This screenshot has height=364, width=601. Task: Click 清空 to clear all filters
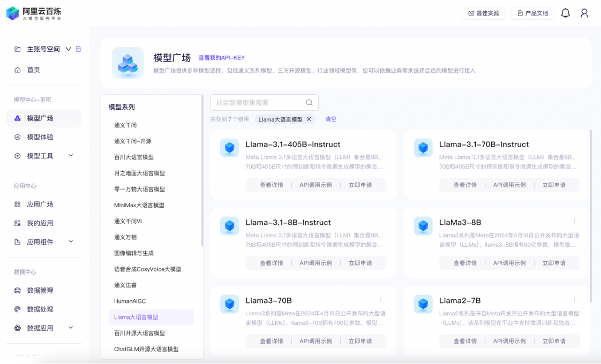pyautogui.click(x=330, y=119)
